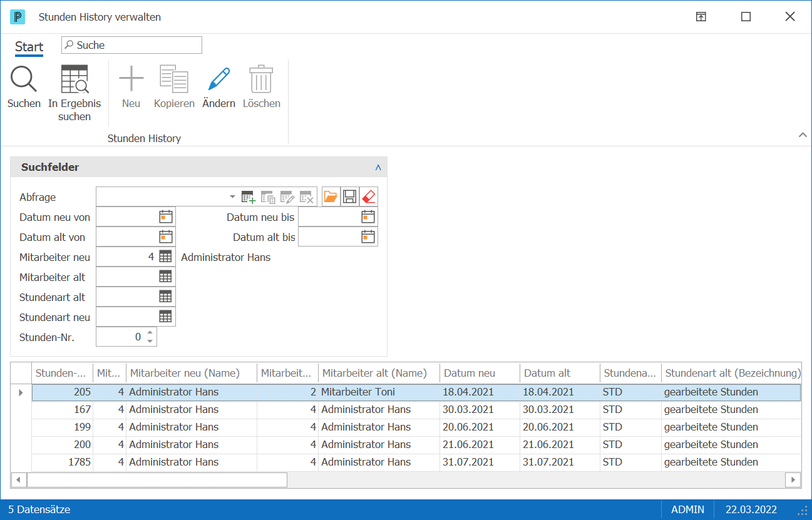Open lookup table for Stundenart neu
The image size is (812, 520).
tap(165, 317)
